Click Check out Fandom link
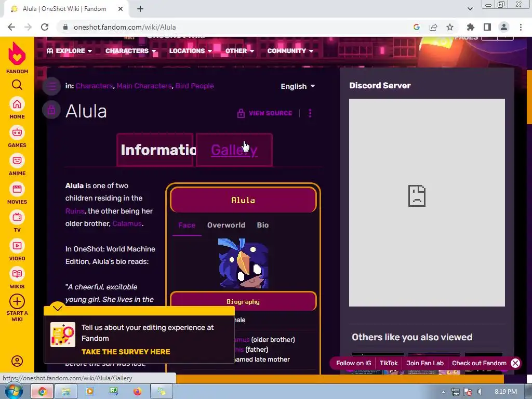The width and height of the screenshot is (532, 399). click(479, 363)
